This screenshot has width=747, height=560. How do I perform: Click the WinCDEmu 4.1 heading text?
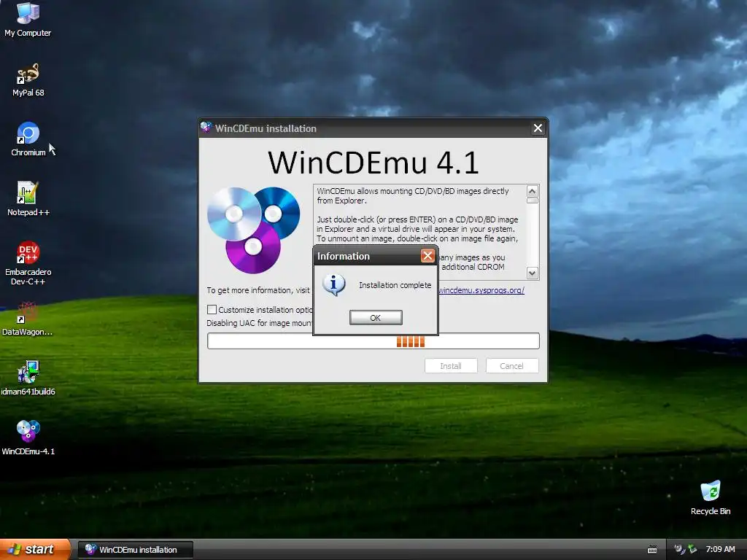click(373, 162)
